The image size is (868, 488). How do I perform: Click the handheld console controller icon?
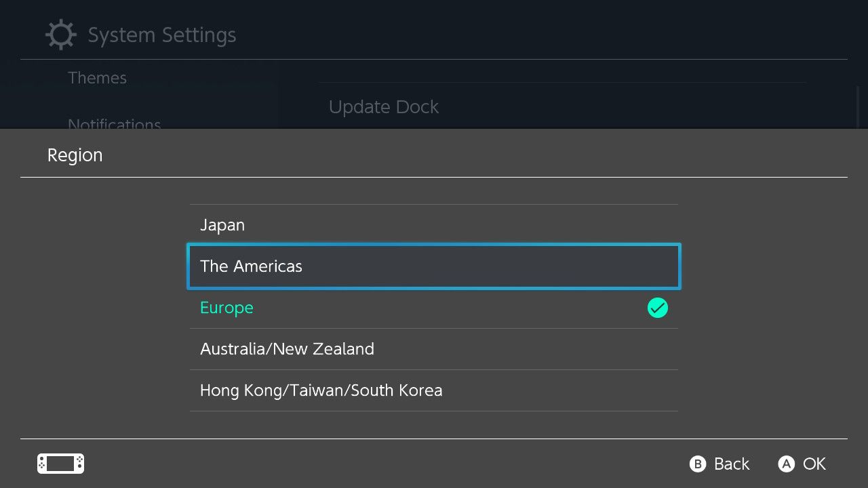(60, 464)
